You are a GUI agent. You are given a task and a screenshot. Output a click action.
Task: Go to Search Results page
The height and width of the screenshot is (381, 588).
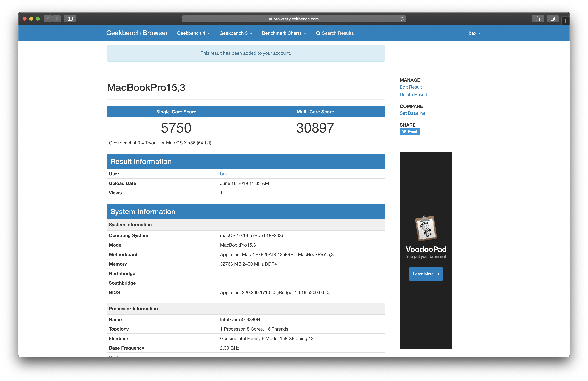(x=335, y=33)
